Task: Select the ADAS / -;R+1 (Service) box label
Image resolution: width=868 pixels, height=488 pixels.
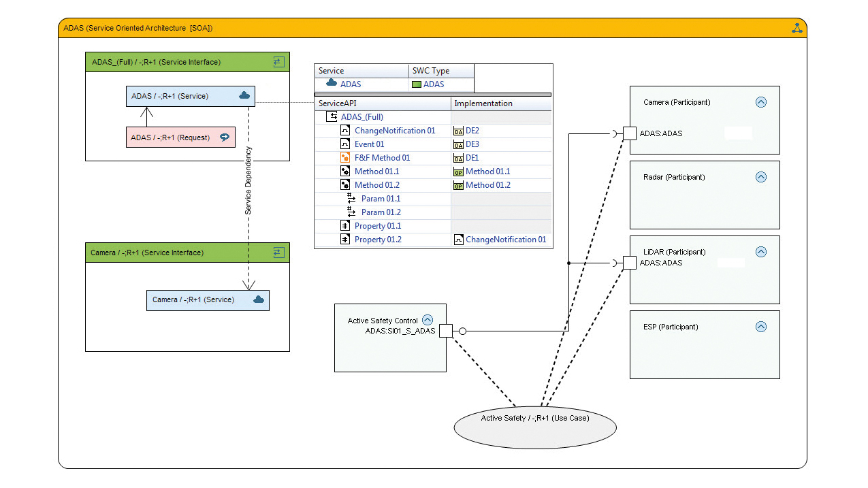Action: 170,96
